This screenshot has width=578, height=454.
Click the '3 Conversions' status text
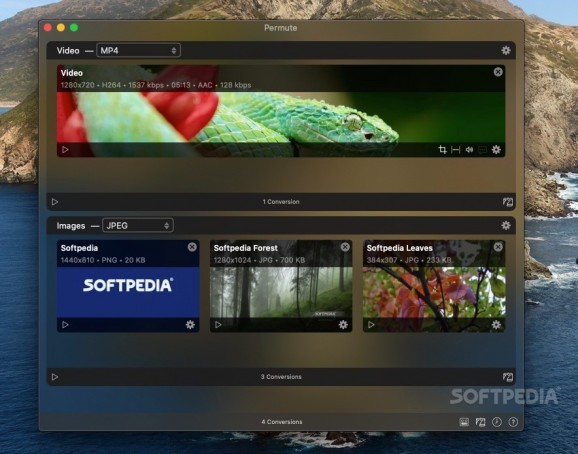click(x=281, y=377)
